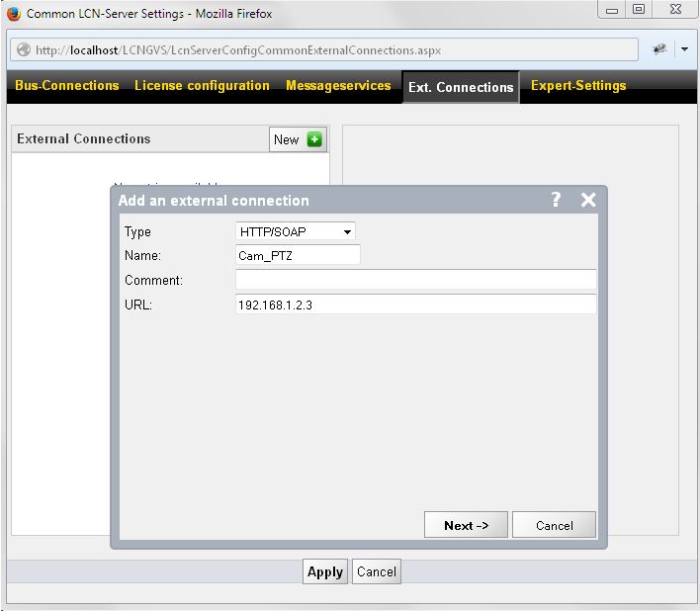This screenshot has height=611, width=700.
Task: Open help with the question mark icon
Action: coord(556,200)
